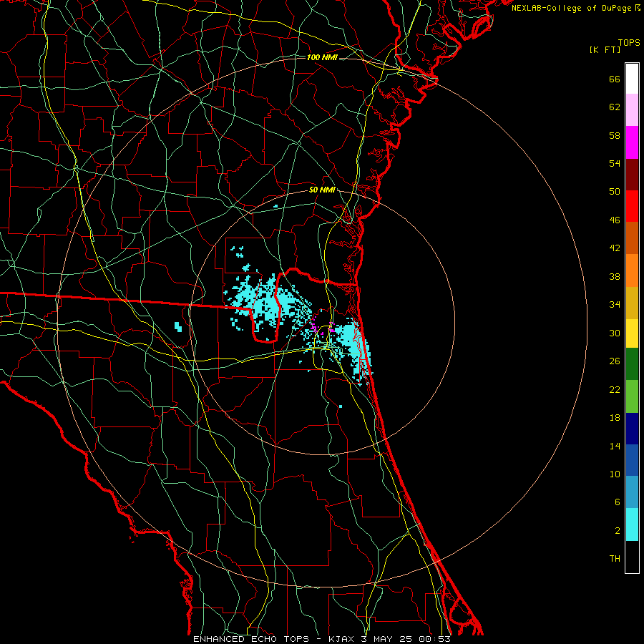This screenshot has height=644, width=644.
Task: Select the 58 legend value
Action: tap(615, 135)
